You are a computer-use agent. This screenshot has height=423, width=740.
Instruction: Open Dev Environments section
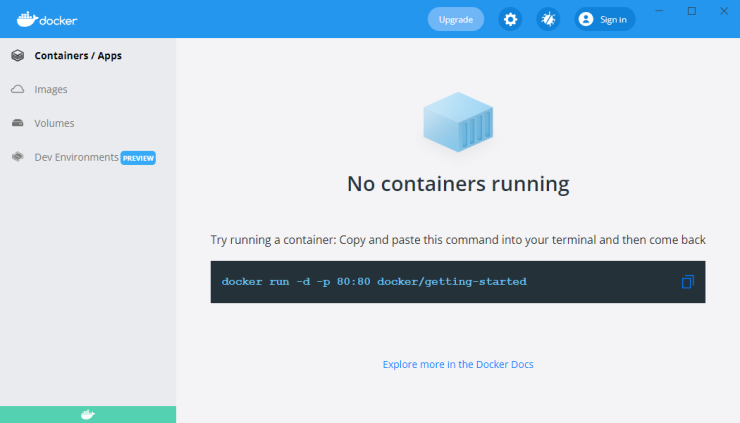pos(88,157)
